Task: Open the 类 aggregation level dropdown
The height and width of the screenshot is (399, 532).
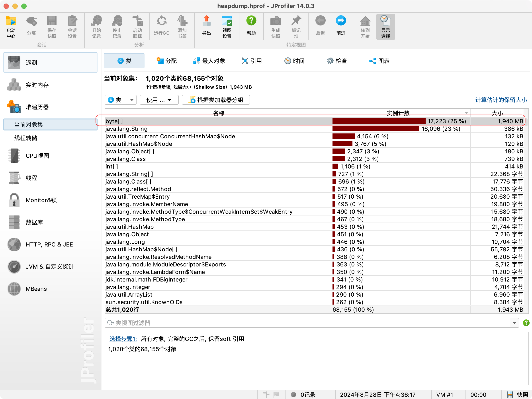Action: pos(121,100)
